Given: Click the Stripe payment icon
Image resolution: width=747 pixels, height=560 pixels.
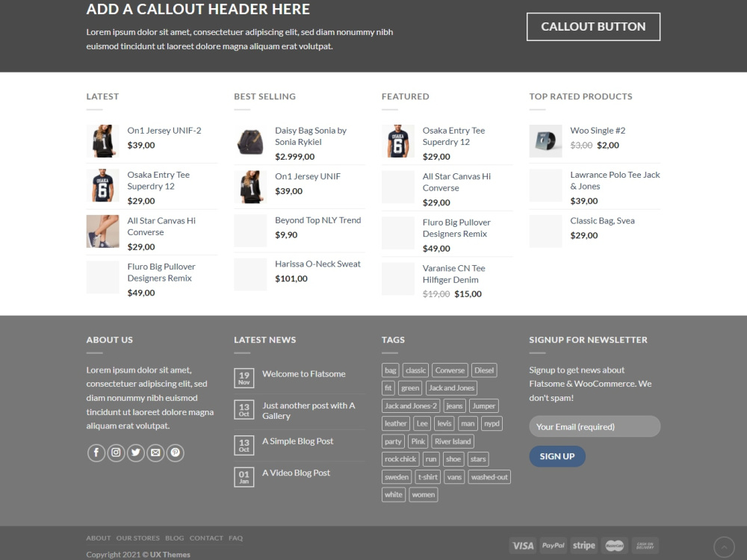Looking at the screenshot, I should pos(583,546).
